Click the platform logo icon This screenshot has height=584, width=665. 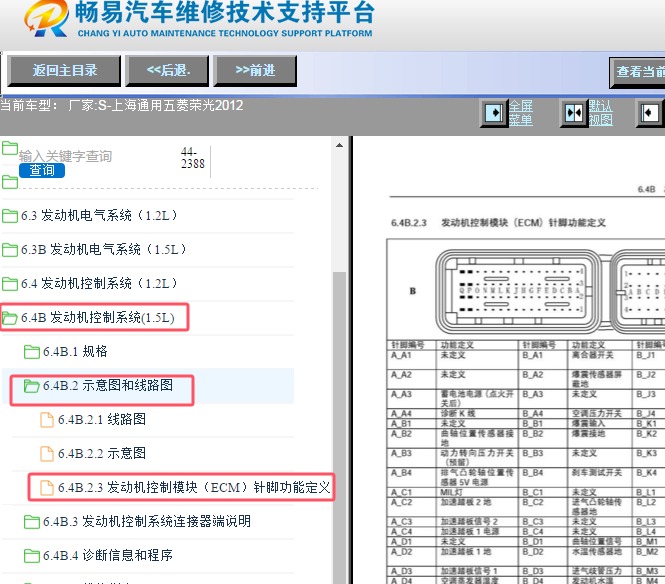[x=46, y=18]
